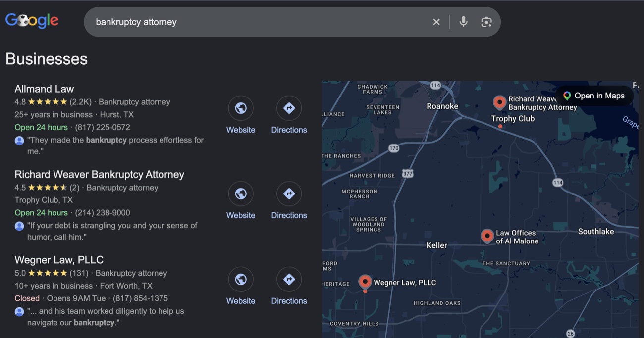Click Trophy Club map label
Image resolution: width=644 pixels, height=338 pixels.
pos(513,119)
